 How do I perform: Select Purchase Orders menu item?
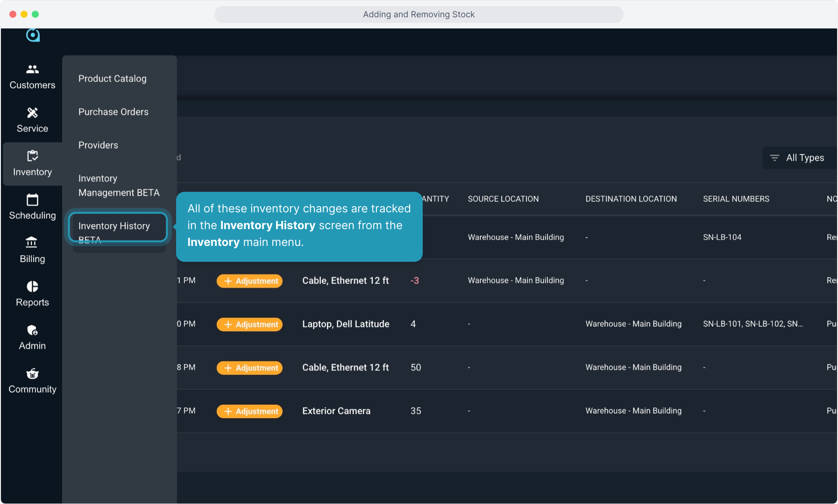[x=113, y=112]
